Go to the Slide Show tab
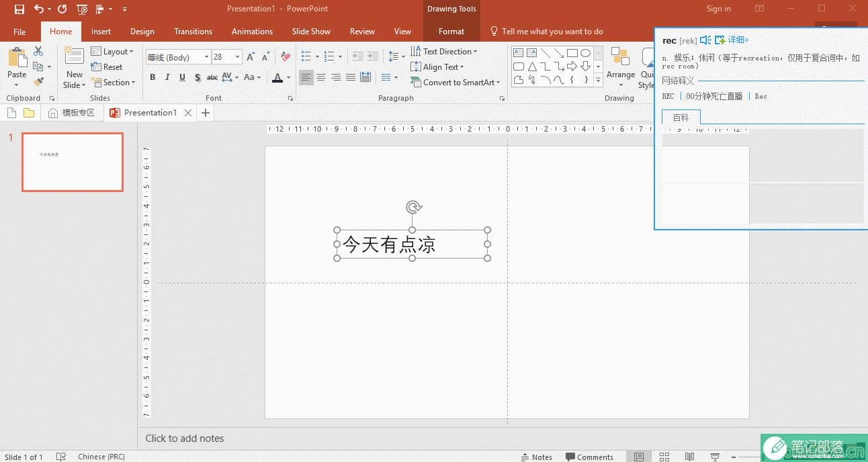868x462 pixels. 311,32
